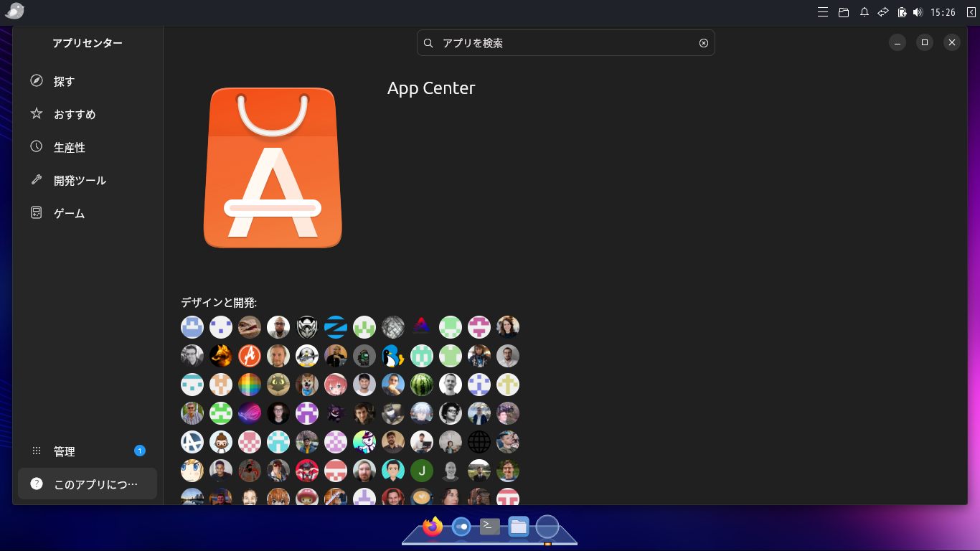Click the green 'J' contributor avatar
This screenshot has width=980, height=551.
click(422, 471)
